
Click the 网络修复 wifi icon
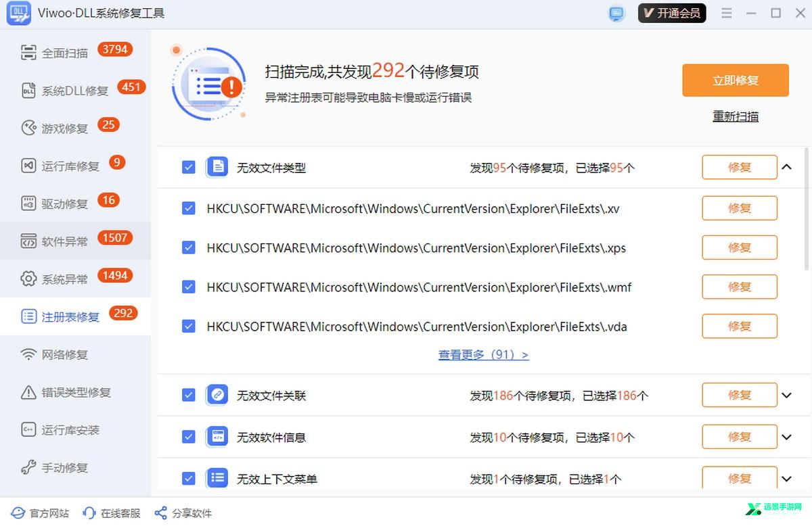point(28,354)
